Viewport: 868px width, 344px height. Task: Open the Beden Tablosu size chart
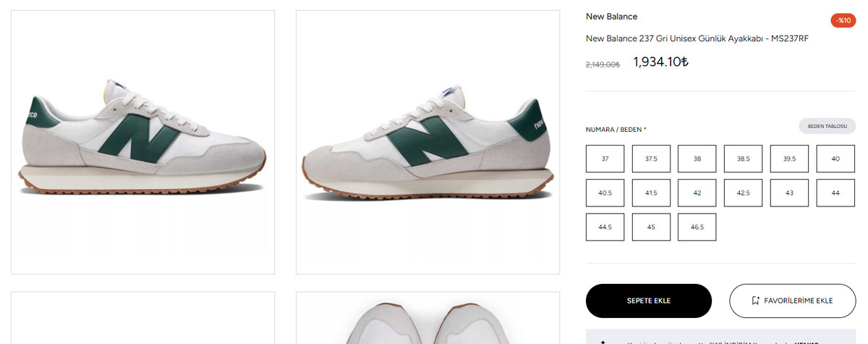(x=827, y=126)
